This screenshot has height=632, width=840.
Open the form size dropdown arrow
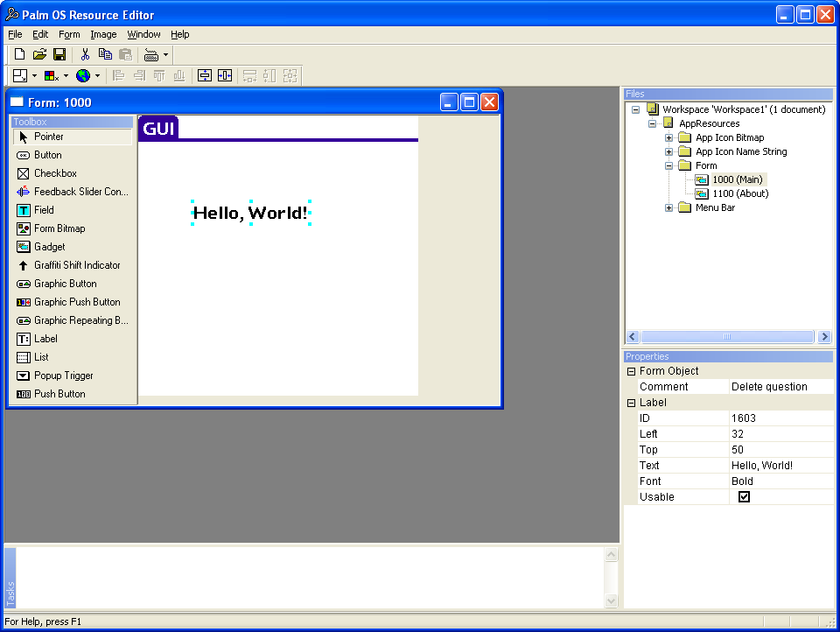34,75
